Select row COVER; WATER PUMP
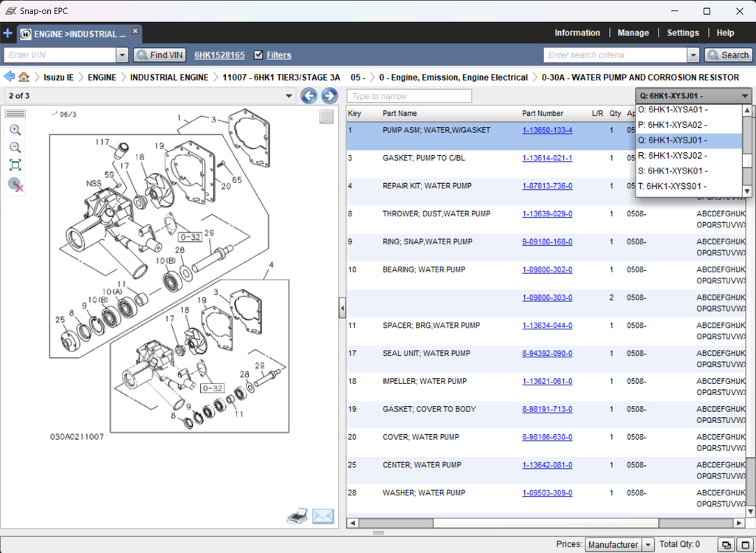This screenshot has height=553, width=756. (546, 442)
